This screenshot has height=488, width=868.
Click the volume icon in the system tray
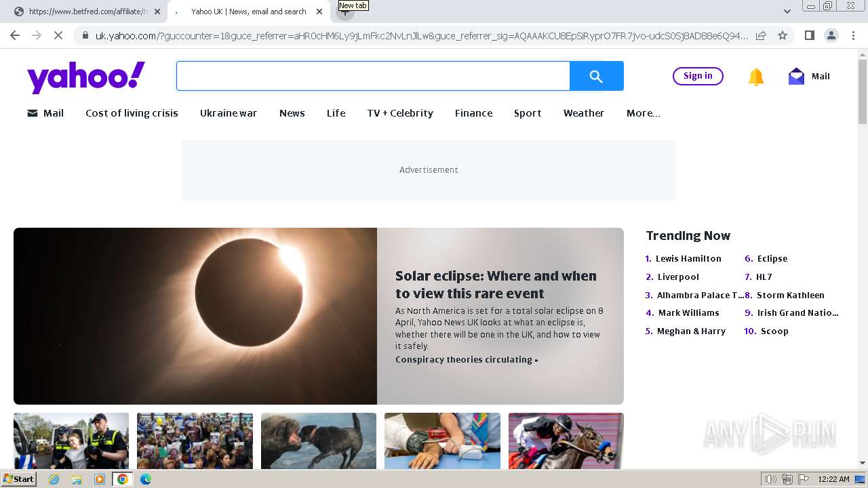pyautogui.click(x=770, y=479)
